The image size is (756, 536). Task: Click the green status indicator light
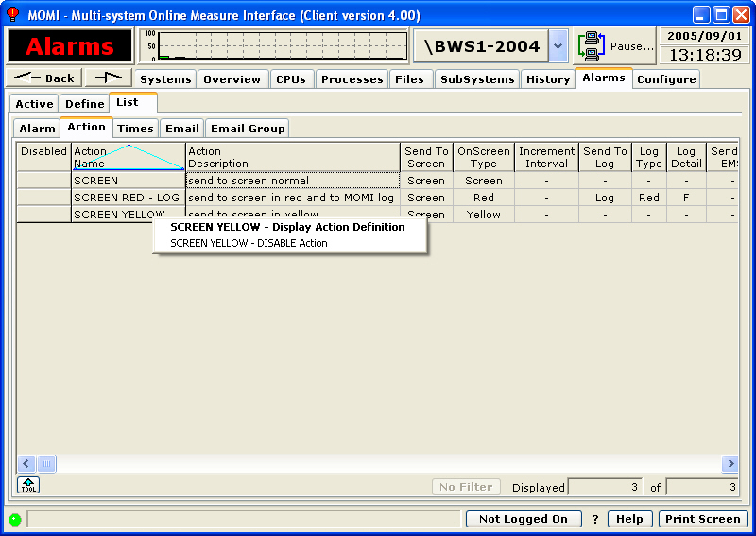click(15, 519)
